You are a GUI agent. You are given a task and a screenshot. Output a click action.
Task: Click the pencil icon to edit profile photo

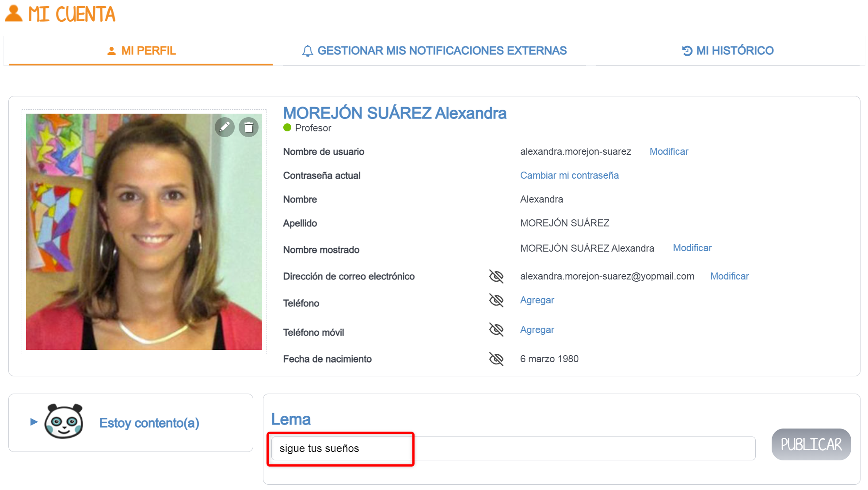pos(225,127)
